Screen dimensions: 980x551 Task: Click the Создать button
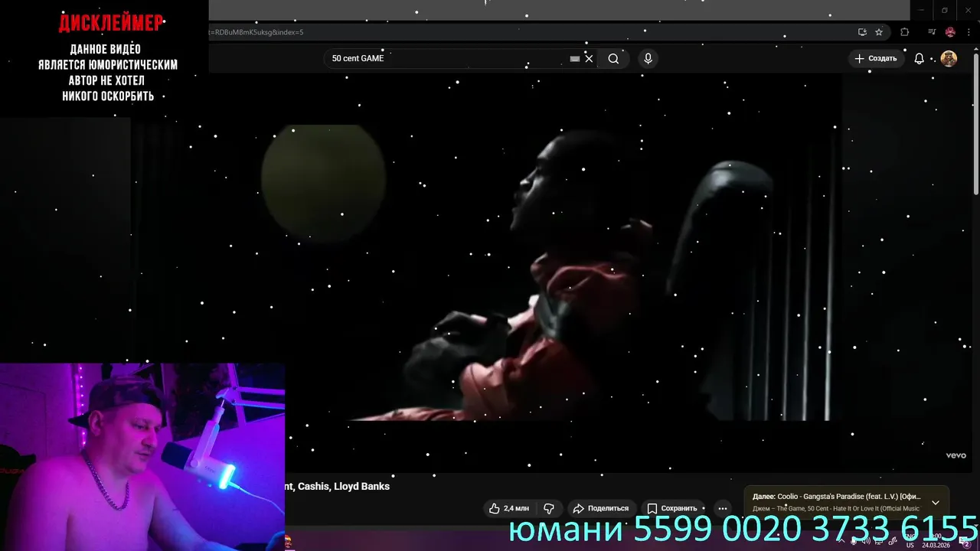tap(876, 59)
